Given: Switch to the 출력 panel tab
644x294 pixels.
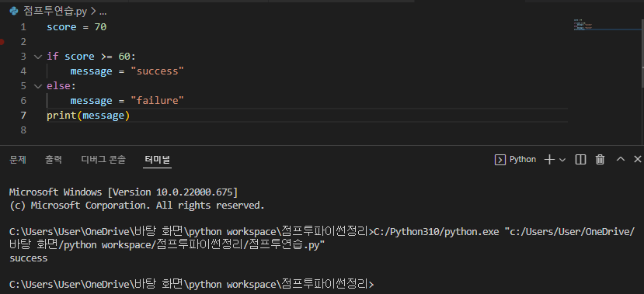Looking at the screenshot, I should 54,160.
